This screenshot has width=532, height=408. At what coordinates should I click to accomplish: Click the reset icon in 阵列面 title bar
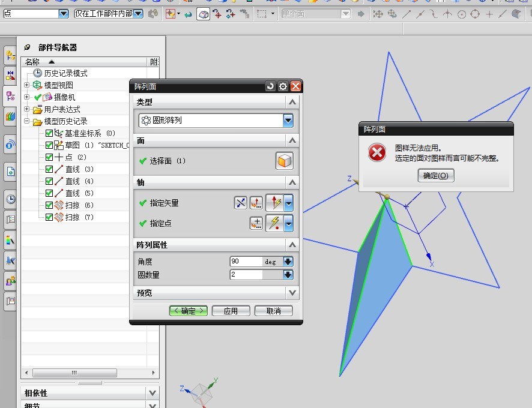click(270, 86)
